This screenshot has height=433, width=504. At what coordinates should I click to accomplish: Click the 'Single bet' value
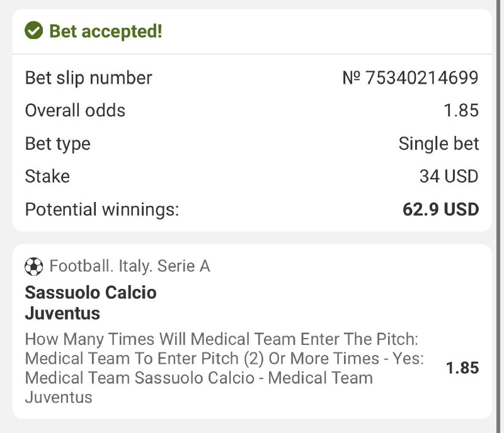tap(438, 143)
